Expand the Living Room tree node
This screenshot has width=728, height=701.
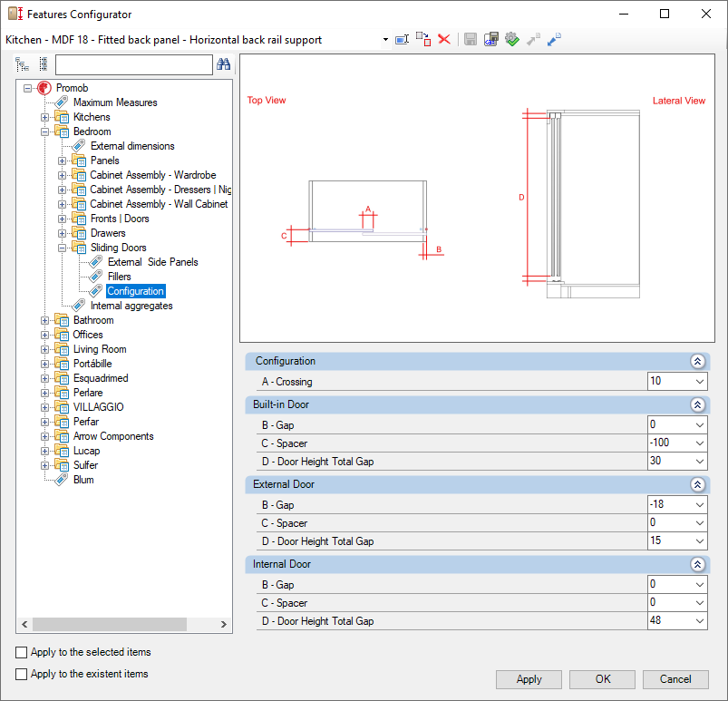pyautogui.click(x=44, y=349)
